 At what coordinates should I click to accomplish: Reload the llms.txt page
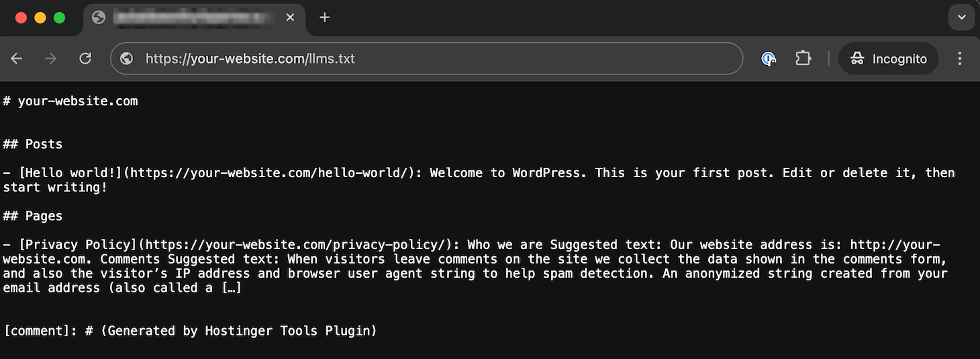click(85, 59)
